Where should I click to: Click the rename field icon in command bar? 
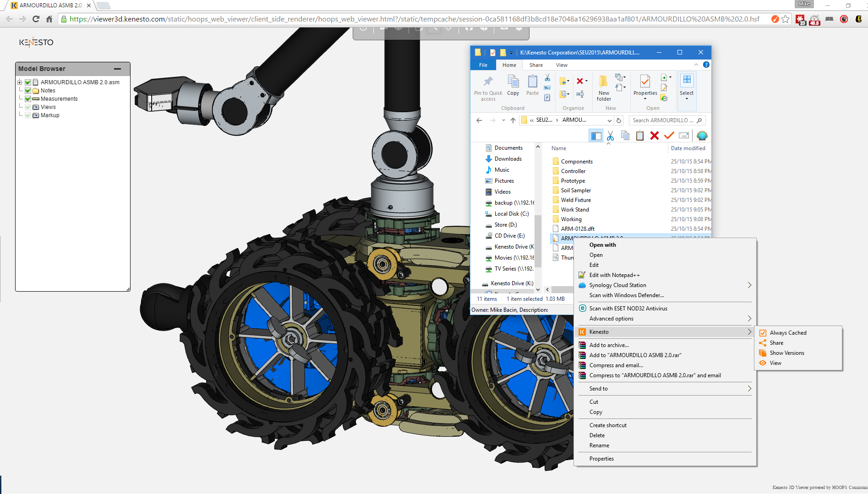[684, 136]
